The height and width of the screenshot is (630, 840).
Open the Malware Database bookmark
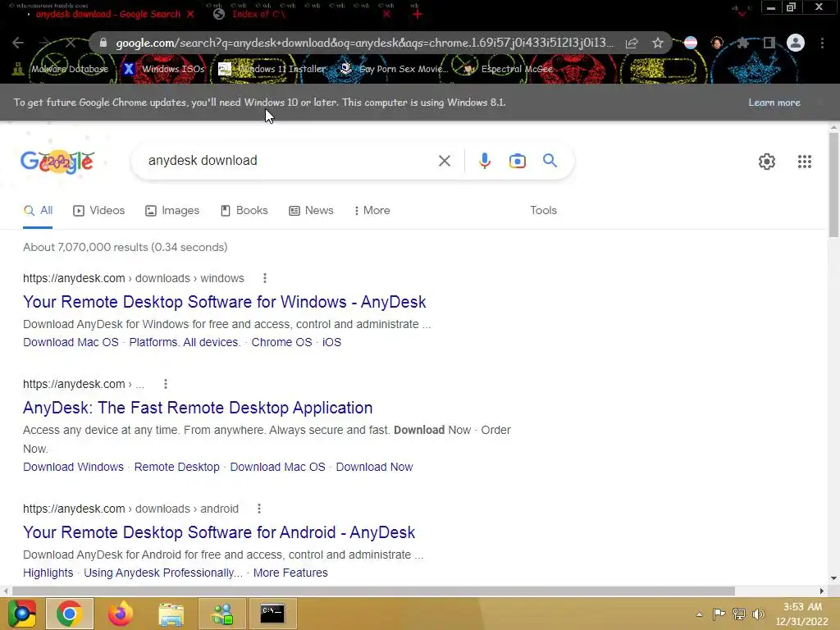[x=61, y=69]
